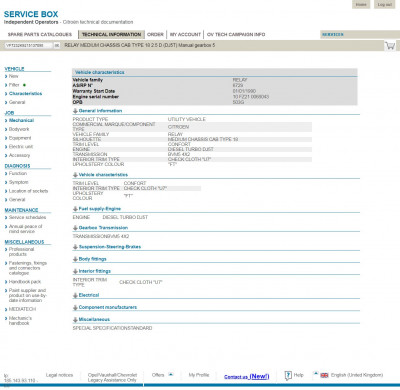This screenshot has height=390, width=400.
Task: Open General under Vehicle menu
Action: coord(17,102)
